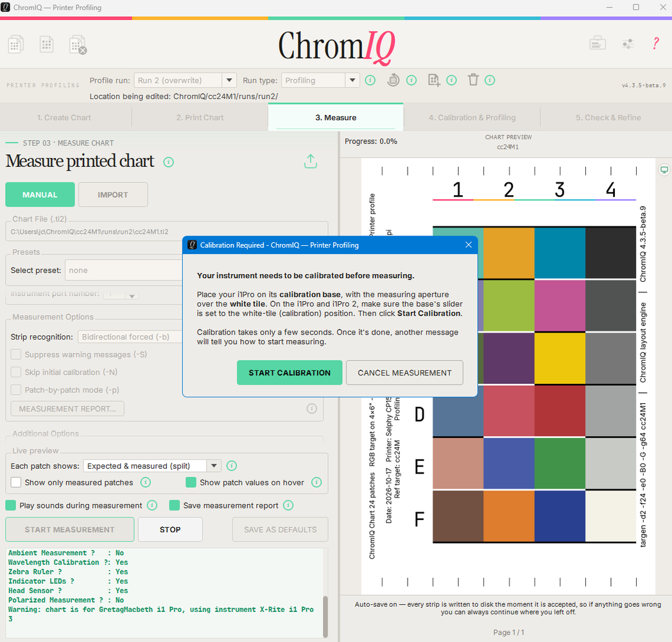The width and height of the screenshot is (672, 642).
Task: Click the trash icon to delete run
Action: [473, 80]
